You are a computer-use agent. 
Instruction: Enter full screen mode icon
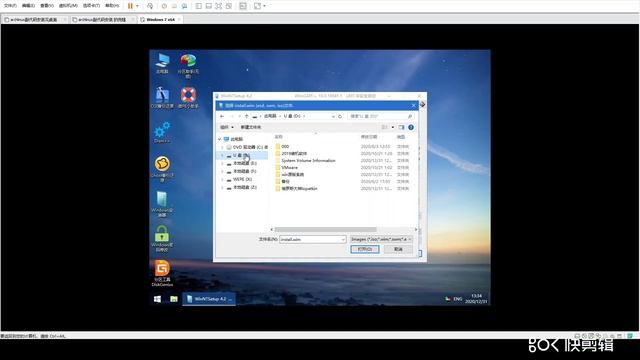tap(219, 6)
